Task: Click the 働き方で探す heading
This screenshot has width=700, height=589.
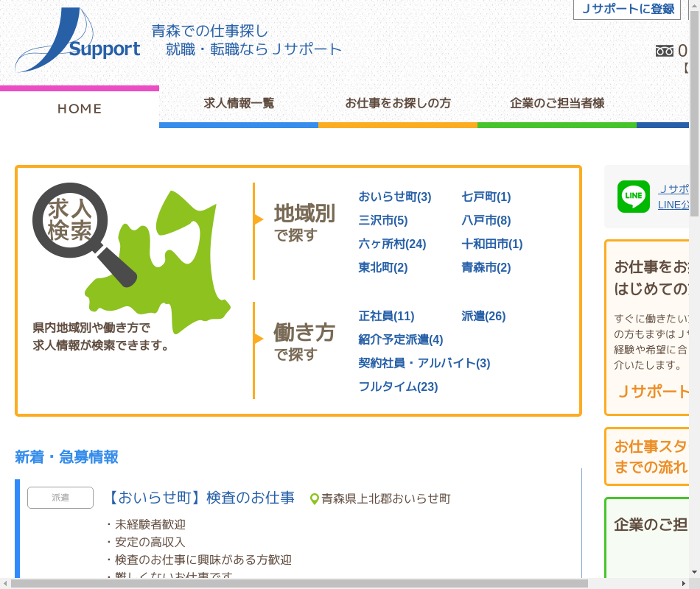Action: click(x=304, y=342)
